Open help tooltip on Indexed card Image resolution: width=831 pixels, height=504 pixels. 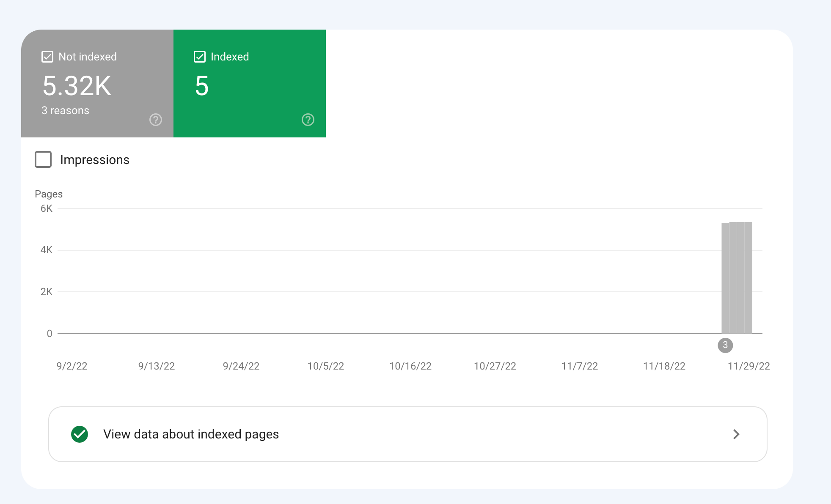(x=308, y=120)
